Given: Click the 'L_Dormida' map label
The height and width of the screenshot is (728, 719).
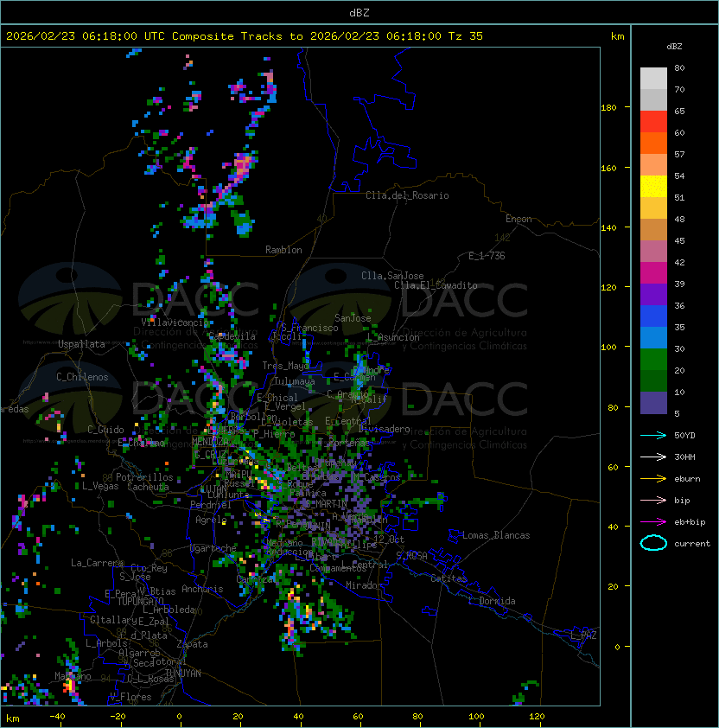Looking at the screenshot, I should (492, 601).
